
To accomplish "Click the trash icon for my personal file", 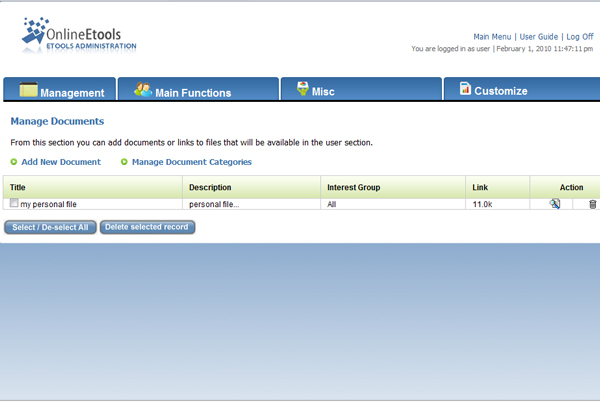I will (x=592, y=204).
